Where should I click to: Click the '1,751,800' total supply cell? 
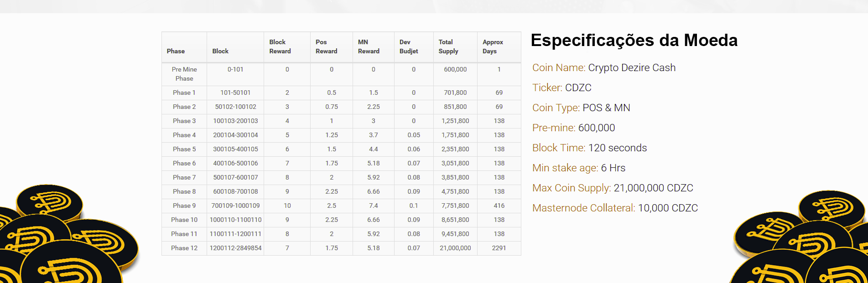point(455,135)
